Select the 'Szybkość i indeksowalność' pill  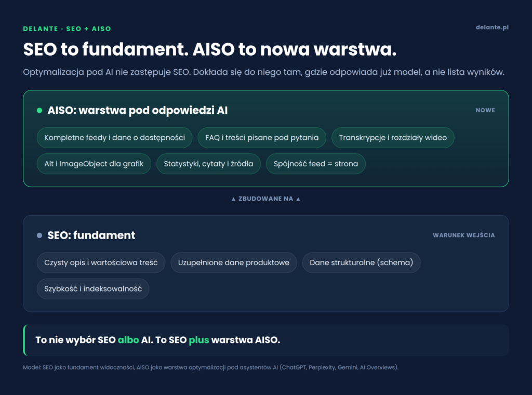tap(93, 288)
